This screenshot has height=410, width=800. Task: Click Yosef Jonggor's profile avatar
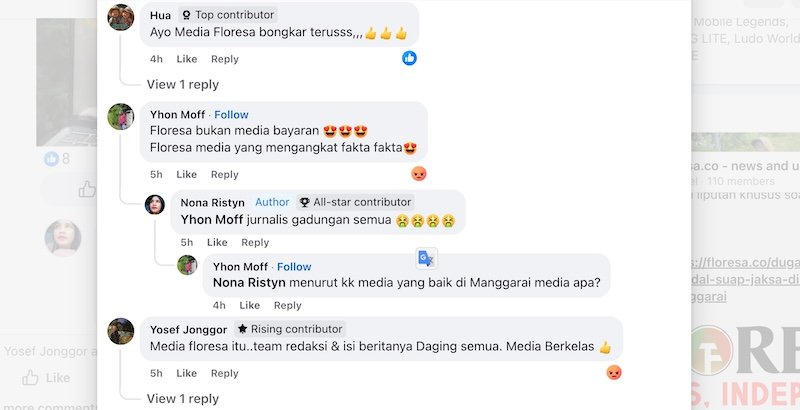[121, 331]
